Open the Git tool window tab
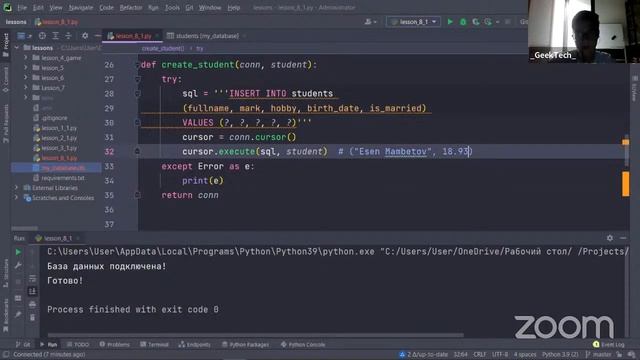Image resolution: width=640 pixels, height=360 pixels. click(23, 344)
